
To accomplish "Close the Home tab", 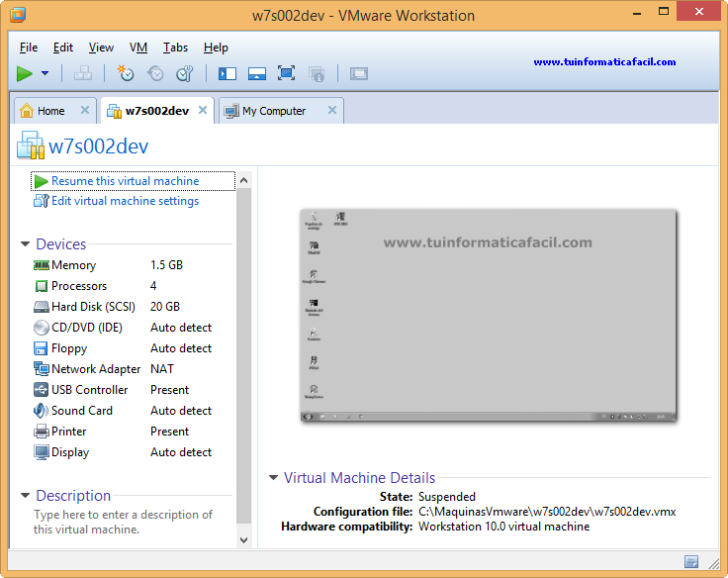I will click(85, 110).
